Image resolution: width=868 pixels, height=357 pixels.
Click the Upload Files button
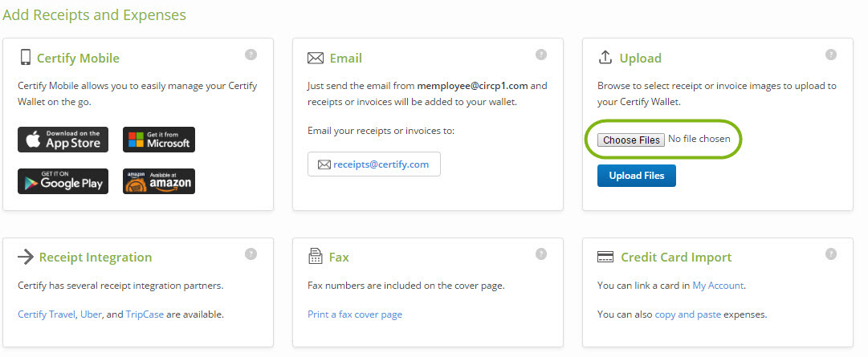tap(637, 176)
